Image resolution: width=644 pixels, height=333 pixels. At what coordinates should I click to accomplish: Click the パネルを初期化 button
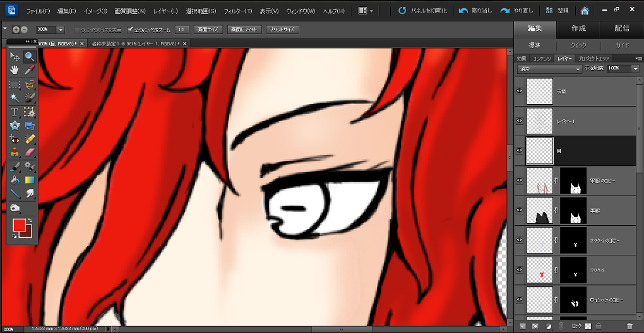tap(422, 11)
